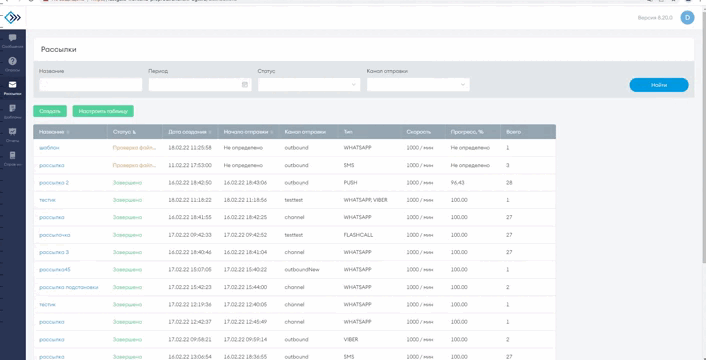Click the Найти button
This screenshot has width=706, height=360.
pyautogui.click(x=659, y=85)
